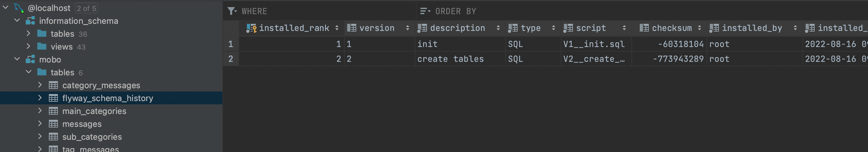Click the installed_rank key column icon
The image size is (868, 152).
pyautogui.click(x=251, y=28)
